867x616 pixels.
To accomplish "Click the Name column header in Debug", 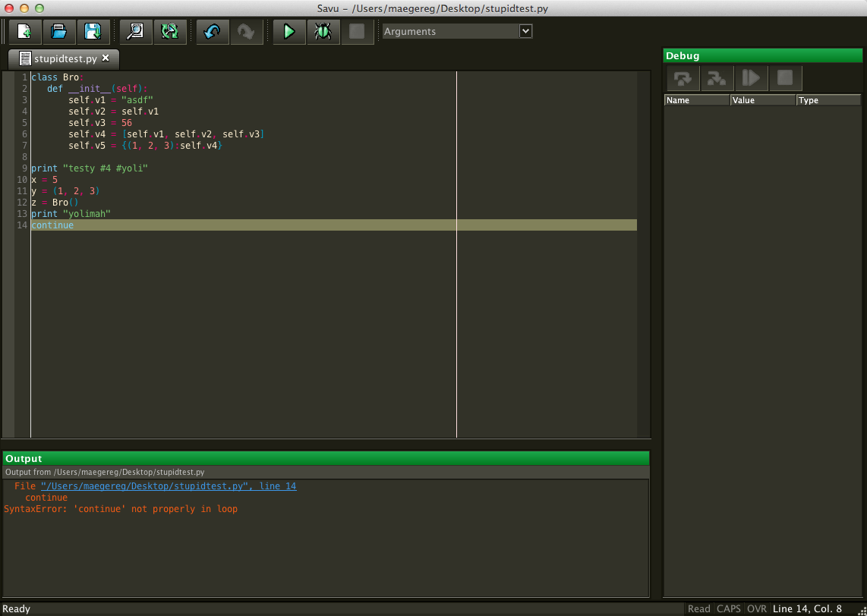I will [x=696, y=100].
